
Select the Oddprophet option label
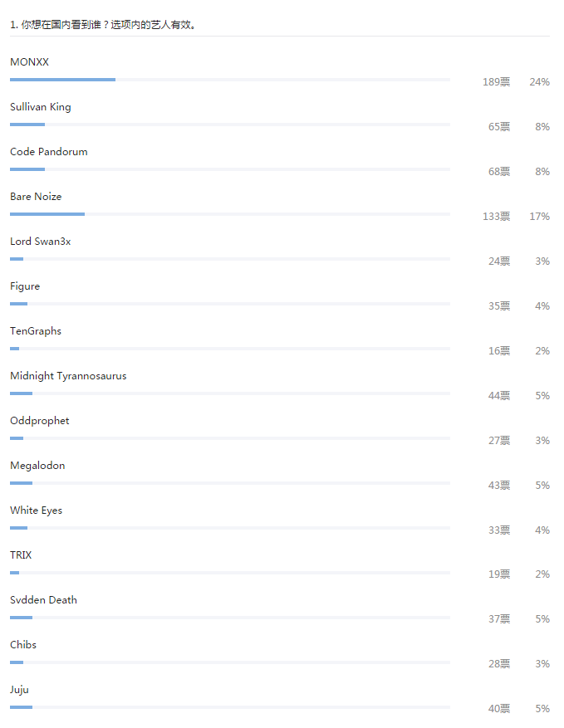click(40, 421)
